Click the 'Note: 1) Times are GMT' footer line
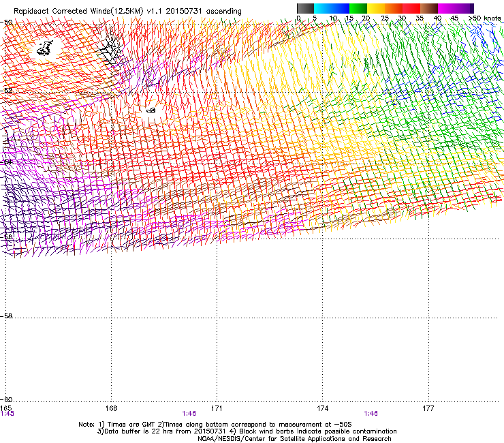This screenshot has width=504, height=443. [x=215, y=425]
